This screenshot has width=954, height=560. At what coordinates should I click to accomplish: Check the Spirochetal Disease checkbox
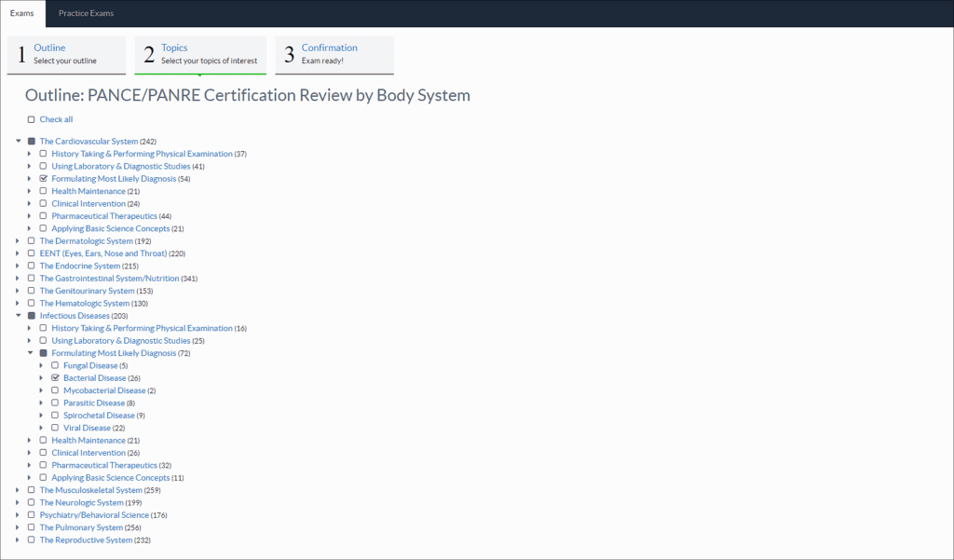click(55, 416)
